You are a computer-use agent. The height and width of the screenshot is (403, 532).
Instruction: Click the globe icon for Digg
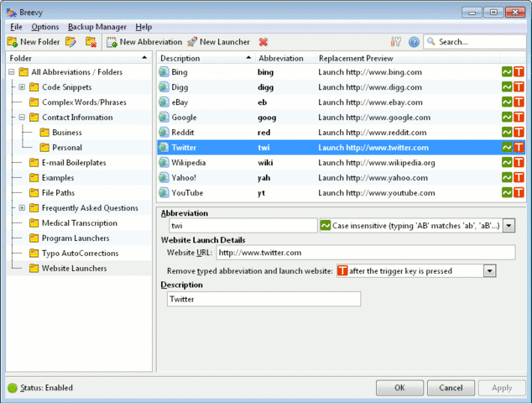pos(164,87)
